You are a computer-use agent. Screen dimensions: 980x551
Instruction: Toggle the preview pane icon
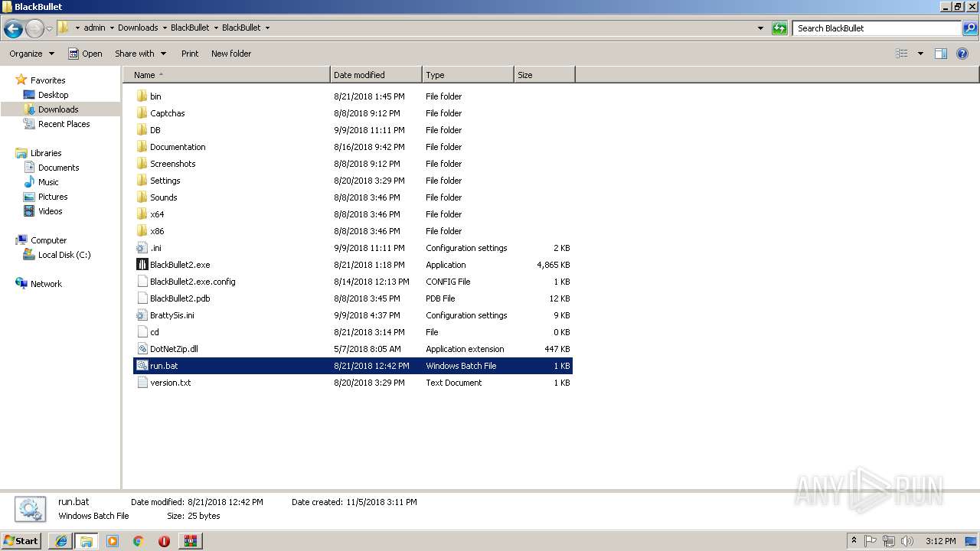pos(941,54)
